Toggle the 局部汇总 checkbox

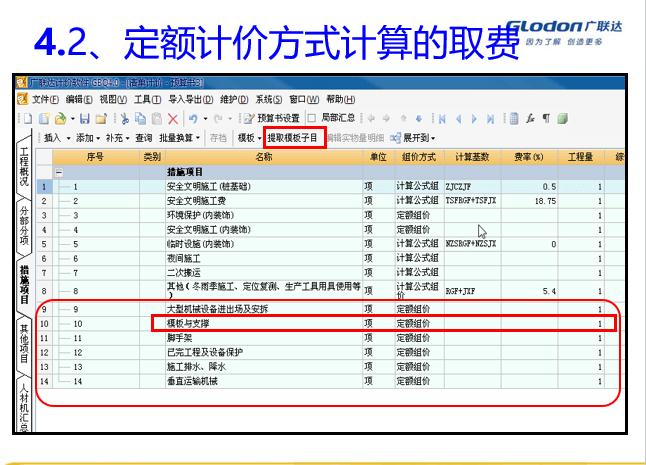pos(312,118)
